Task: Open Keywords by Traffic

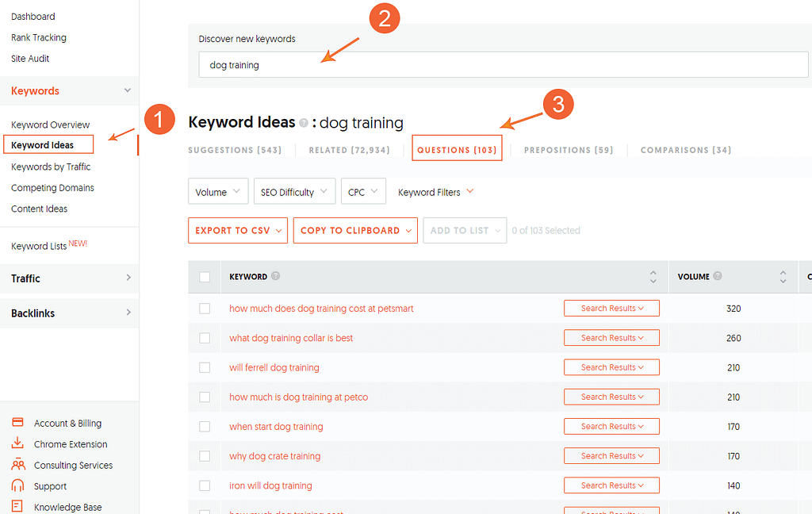Action: click(x=51, y=167)
